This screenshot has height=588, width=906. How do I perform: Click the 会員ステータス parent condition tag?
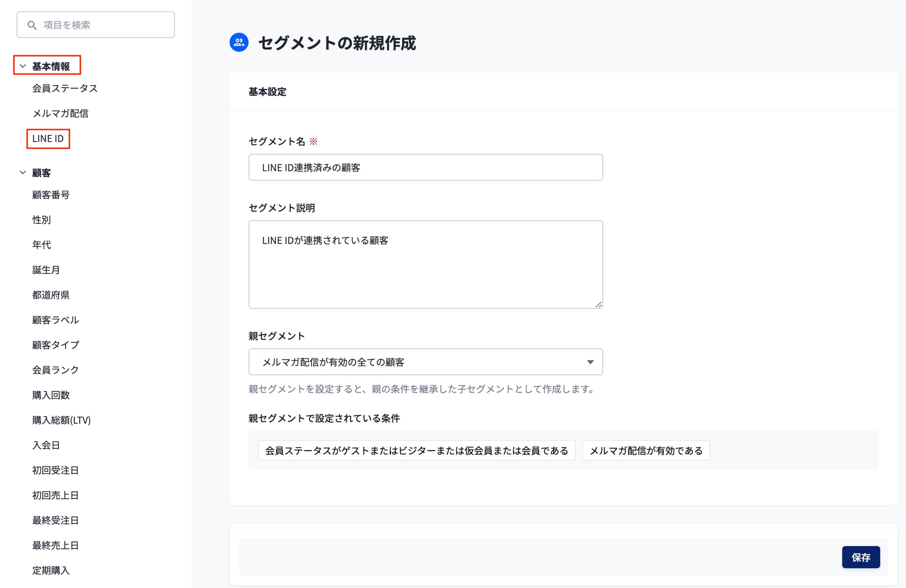click(416, 451)
